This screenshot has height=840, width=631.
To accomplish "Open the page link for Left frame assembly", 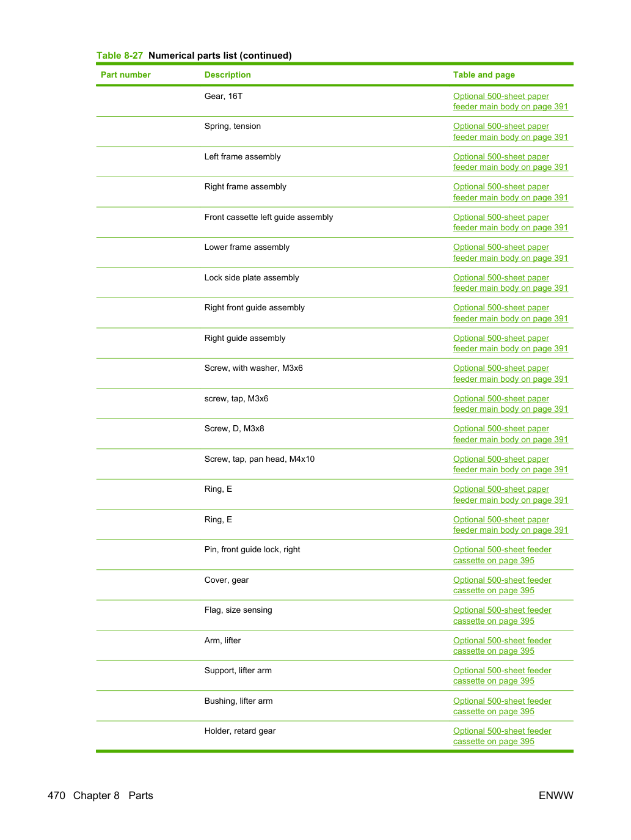I will [510, 162].
